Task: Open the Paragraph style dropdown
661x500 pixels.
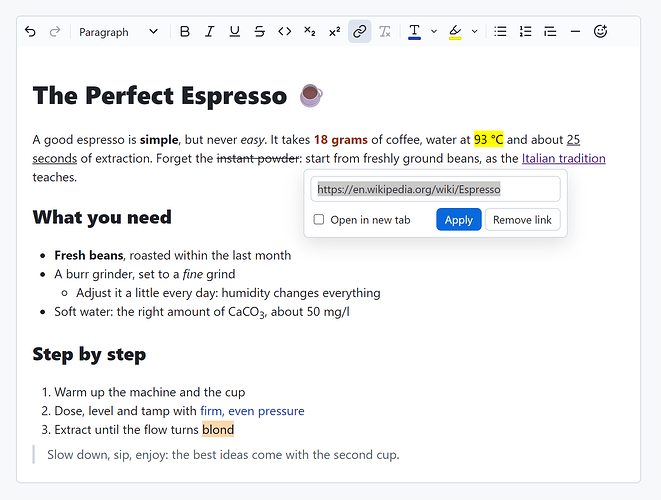Action: point(118,32)
